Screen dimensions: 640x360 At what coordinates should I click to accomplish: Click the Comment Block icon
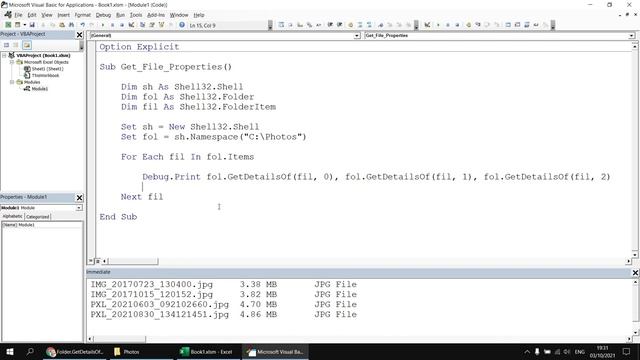360,25
